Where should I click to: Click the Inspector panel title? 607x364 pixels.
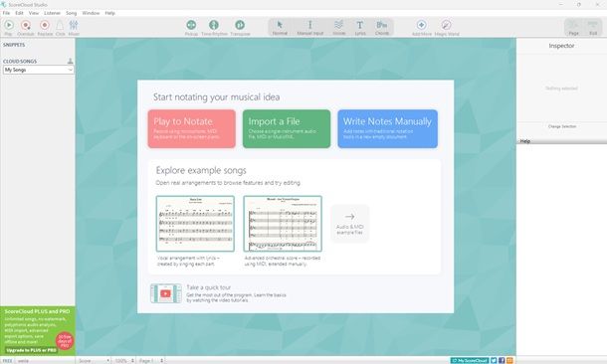pos(561,46)
